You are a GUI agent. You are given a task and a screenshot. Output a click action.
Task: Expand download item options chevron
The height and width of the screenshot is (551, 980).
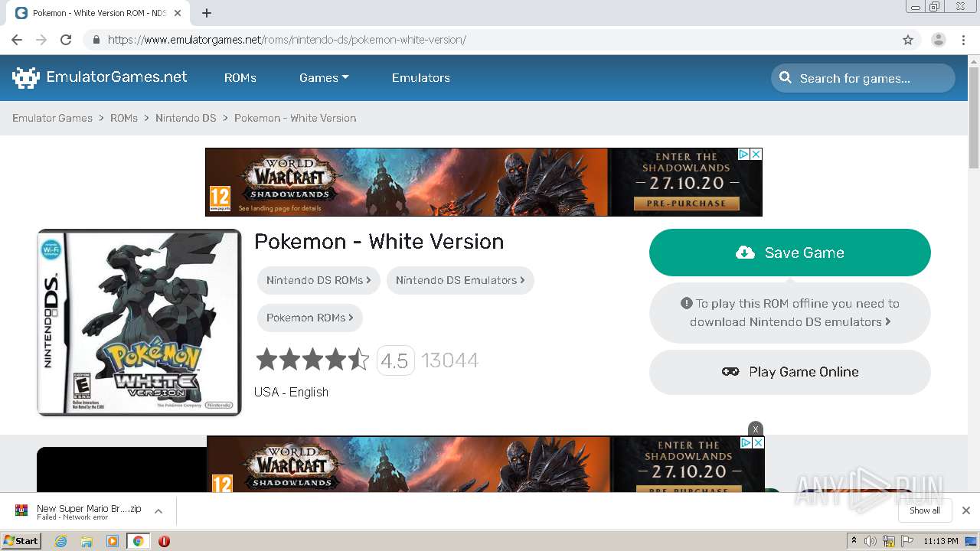point(158,511)
